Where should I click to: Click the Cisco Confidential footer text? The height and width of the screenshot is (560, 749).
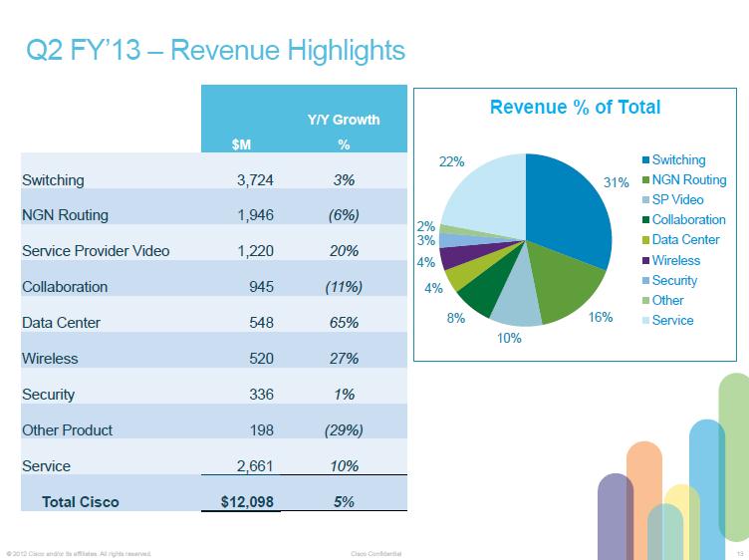[x=377, y=553]
